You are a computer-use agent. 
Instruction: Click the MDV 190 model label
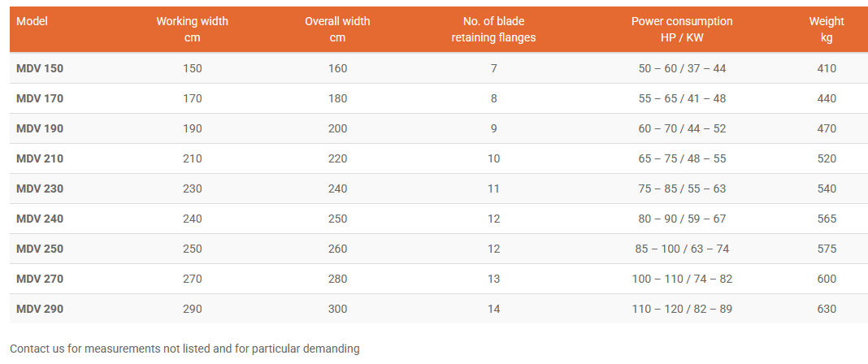pyautogui.click(x=40, y=128)
